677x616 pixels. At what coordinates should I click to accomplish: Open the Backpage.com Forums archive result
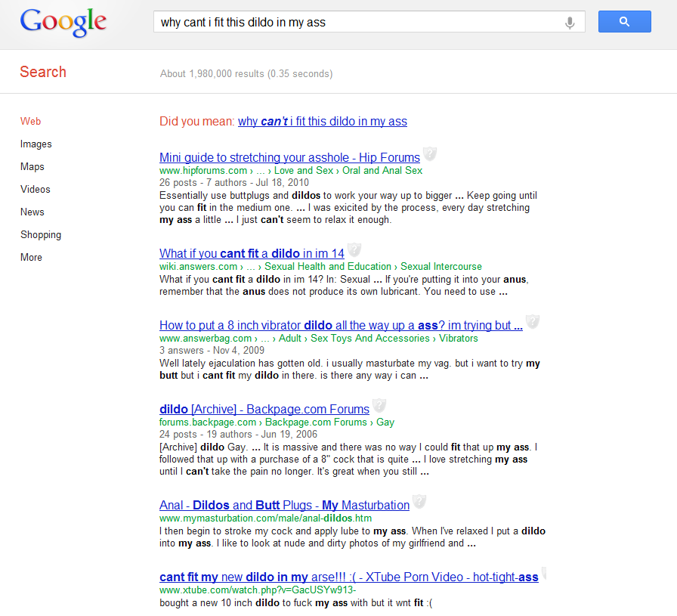click(264, 409)
